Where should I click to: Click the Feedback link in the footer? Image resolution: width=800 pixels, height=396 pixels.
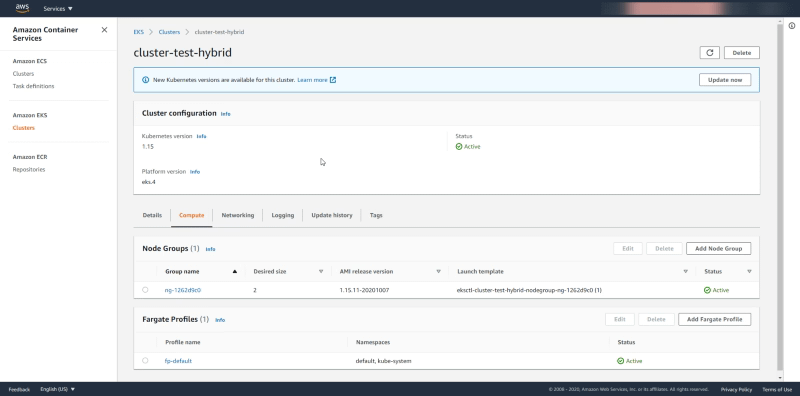click(x=19, y=389)
